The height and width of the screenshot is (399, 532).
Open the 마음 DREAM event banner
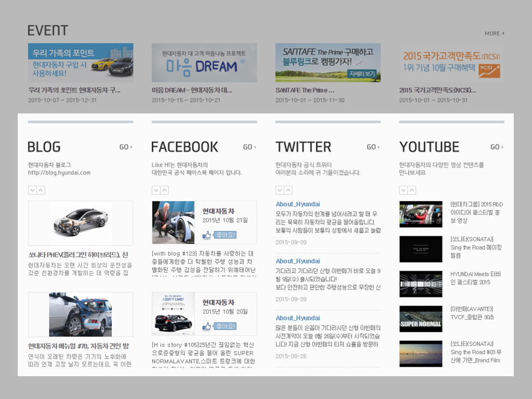pos(204,63)
